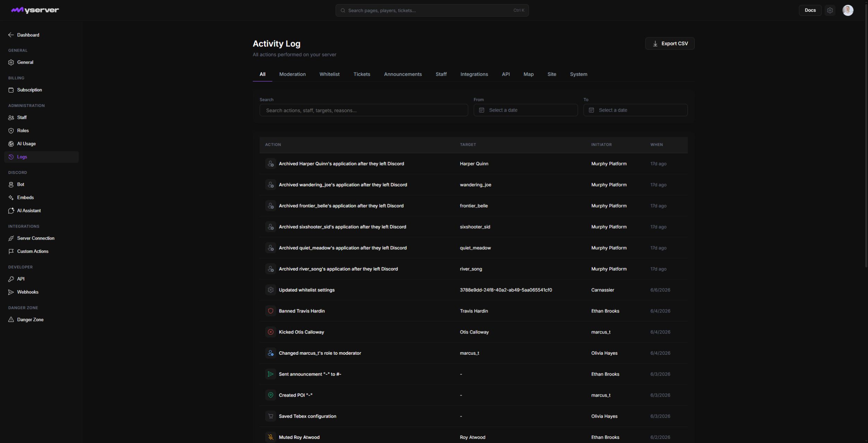Viewport: 868px width, 443px height.
Task: Click the myserver logo
Action: point(35,10)
